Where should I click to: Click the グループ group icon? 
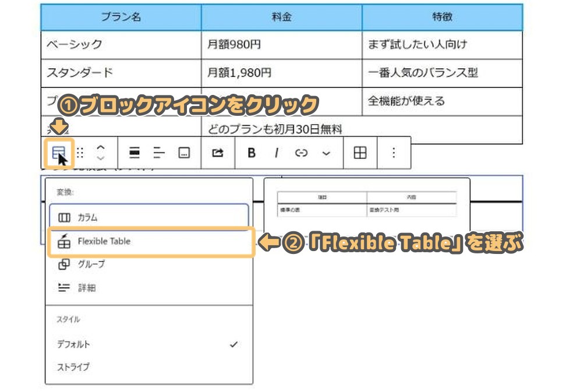64,264
